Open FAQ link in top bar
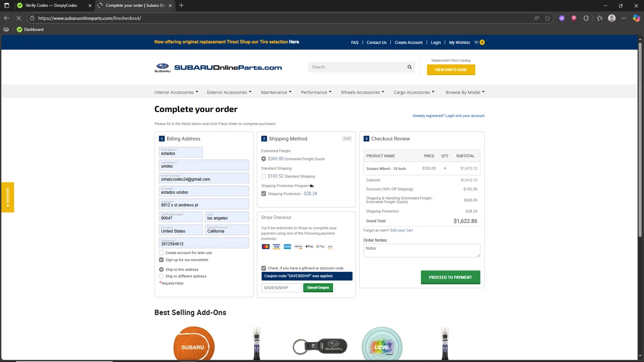644x362 pixels. (x=355, y=42)
